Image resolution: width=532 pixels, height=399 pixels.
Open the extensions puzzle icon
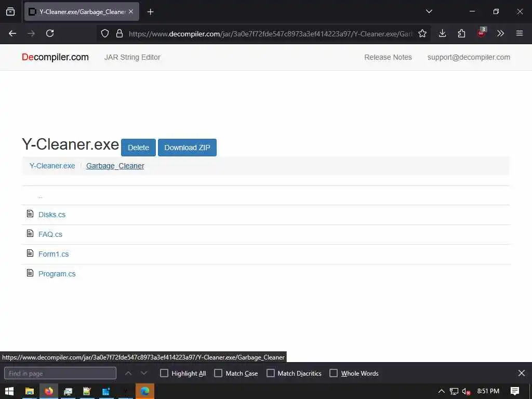[461, 33]
